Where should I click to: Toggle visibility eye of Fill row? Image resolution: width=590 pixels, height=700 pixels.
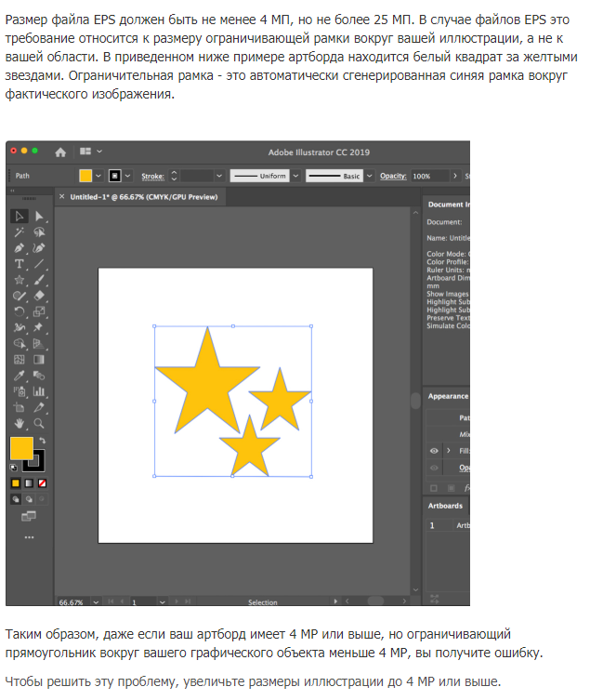[x=434, y=451]
